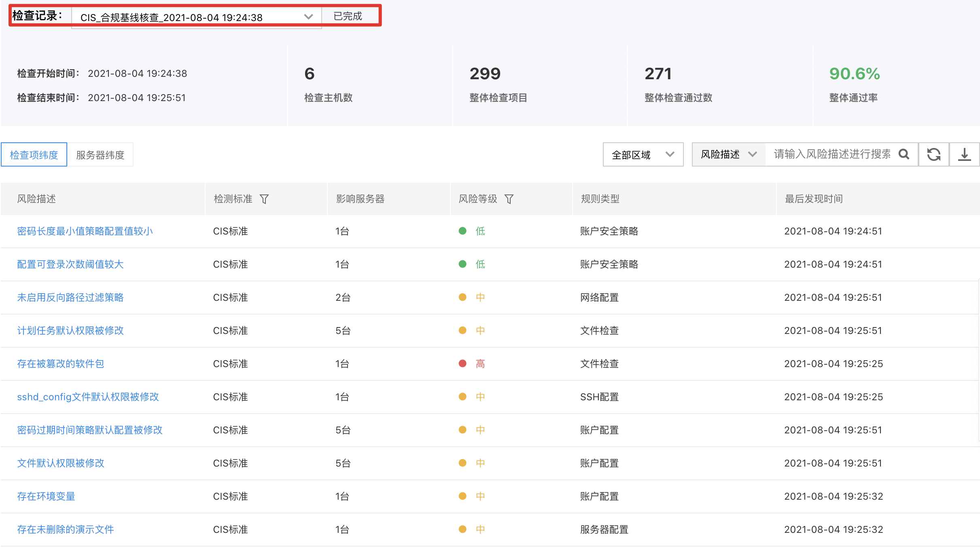Image resolution: width=980 pixels, height=549 pixels.
Task: Filter by risk level funnel icon
Action: click(x=509, y=199)
